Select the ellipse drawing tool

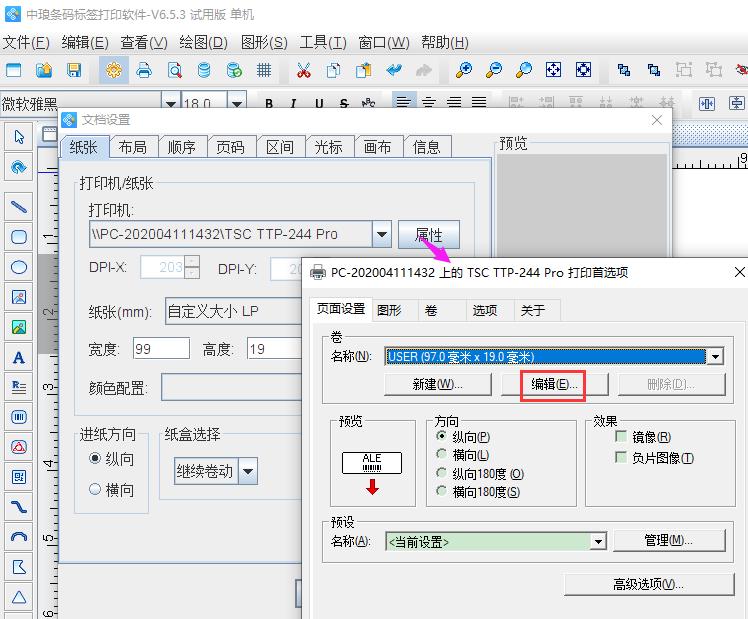coord(19,267)
